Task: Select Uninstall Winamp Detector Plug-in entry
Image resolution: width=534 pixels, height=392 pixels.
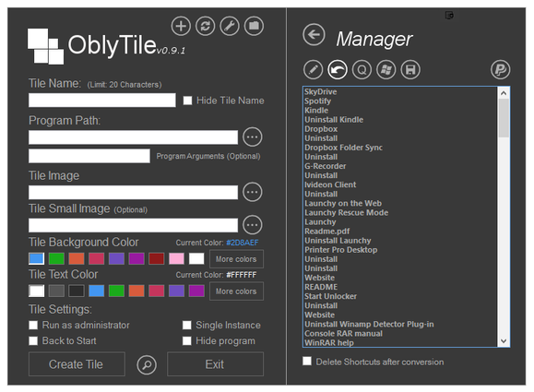Action: coord(369,325)
